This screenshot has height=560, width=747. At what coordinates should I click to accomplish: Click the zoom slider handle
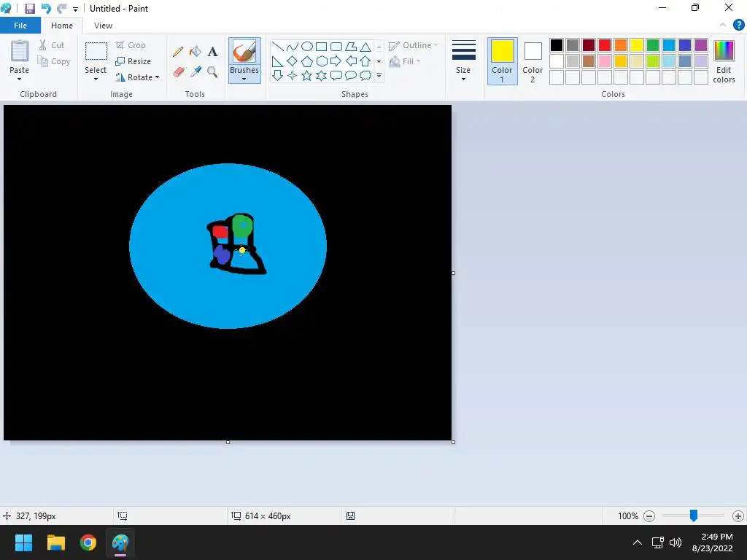694,516
